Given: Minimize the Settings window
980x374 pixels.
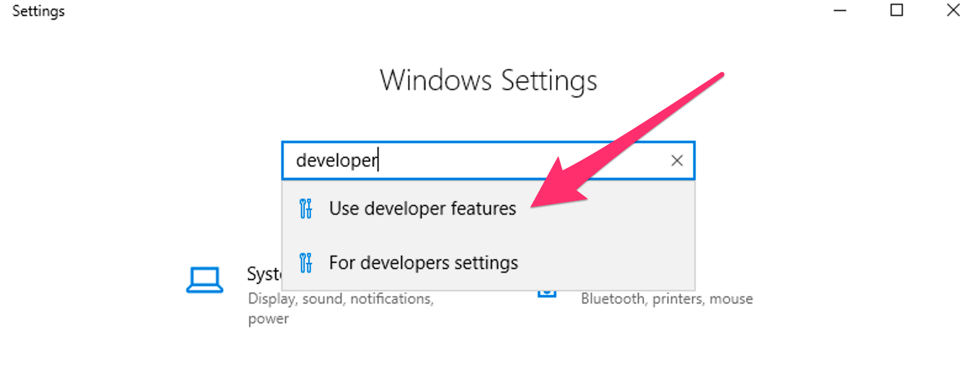Looking at the screenshot, I should [x=840, y=10].
